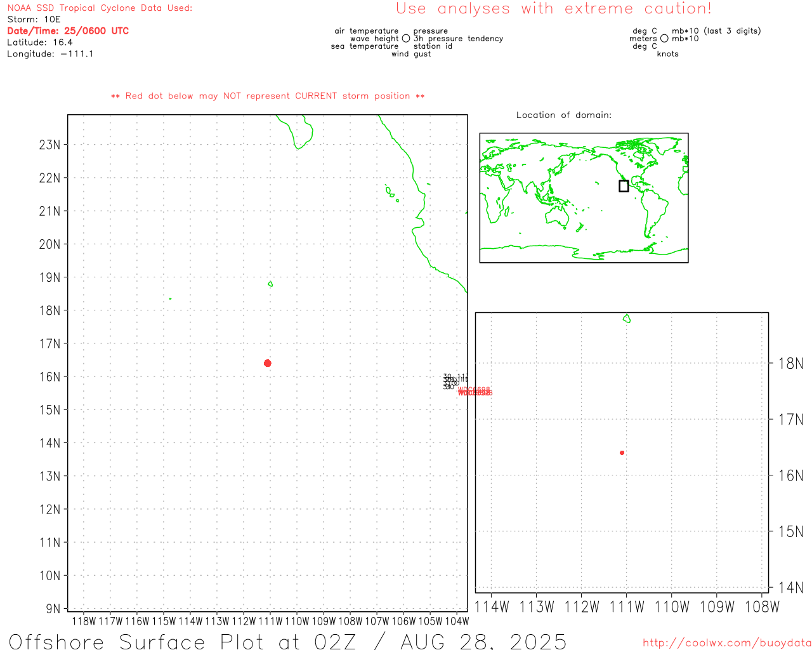Click the 12N latitude label on main map
Screen dimensions: 812x650
(49, 510)
